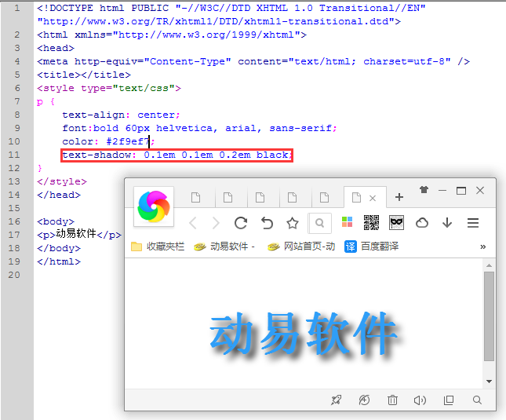Open the cloud sync icon

422,223
